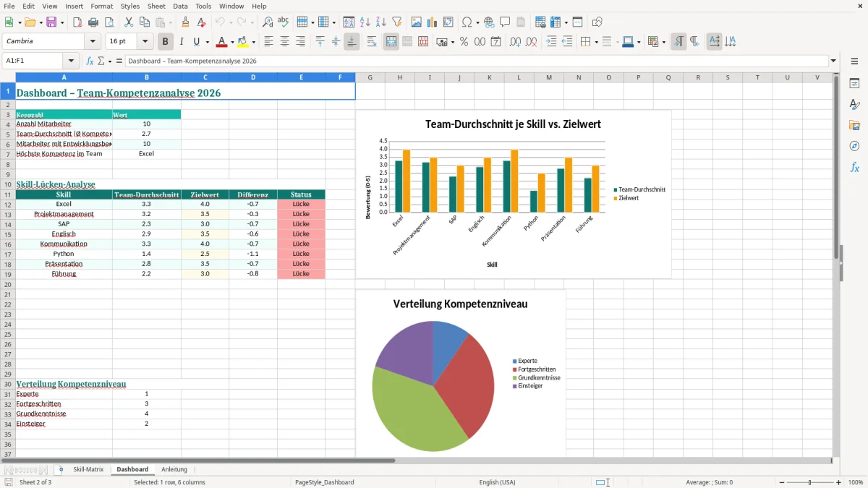The image size is (868, 488).
Task: Open the sidebar Functions fx icon
Action: click(x=854, y=168)
